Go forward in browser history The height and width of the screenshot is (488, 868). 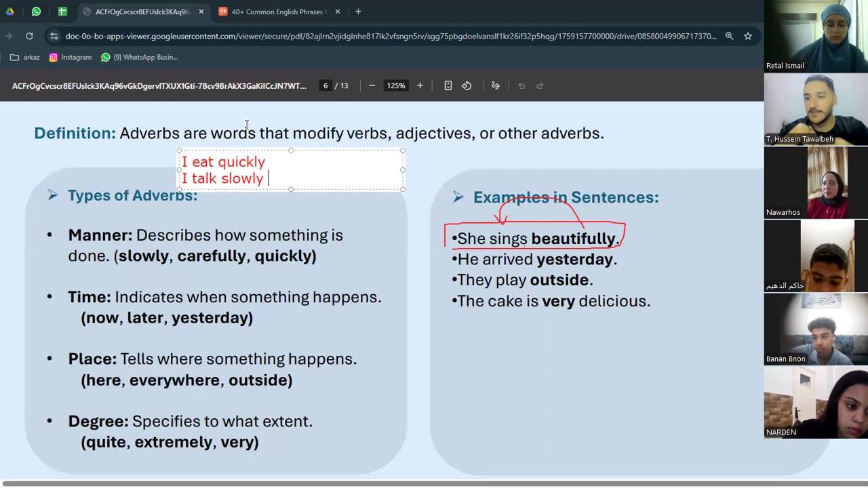[9, 36]
